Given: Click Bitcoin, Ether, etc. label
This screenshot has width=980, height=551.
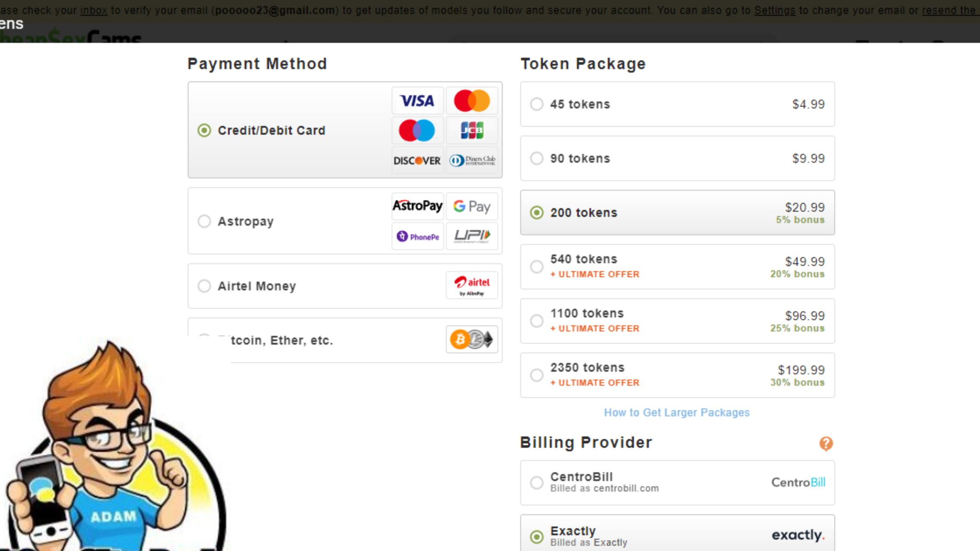Looking at the screenshot, I should tap(282, 340).
